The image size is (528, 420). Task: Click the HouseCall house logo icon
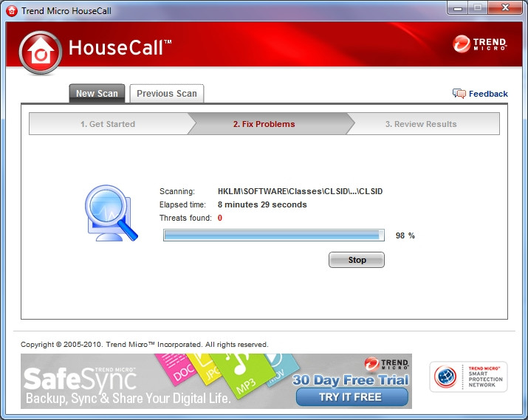[41, 52]
